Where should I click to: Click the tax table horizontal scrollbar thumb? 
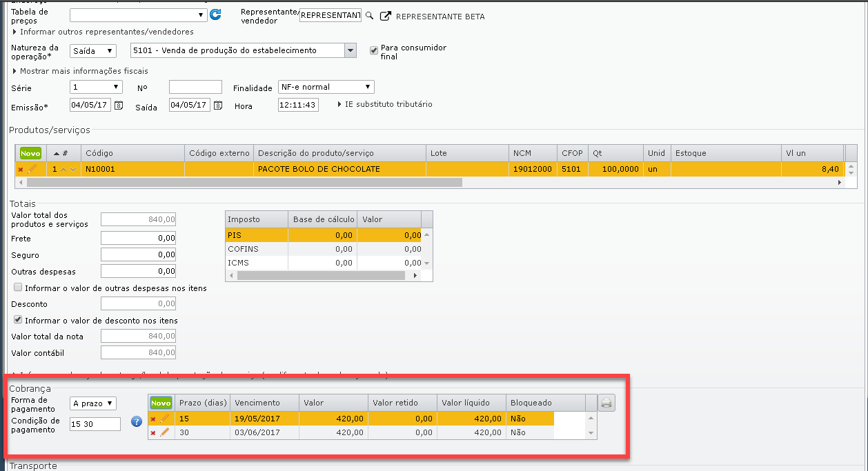[x=321, y=275]
